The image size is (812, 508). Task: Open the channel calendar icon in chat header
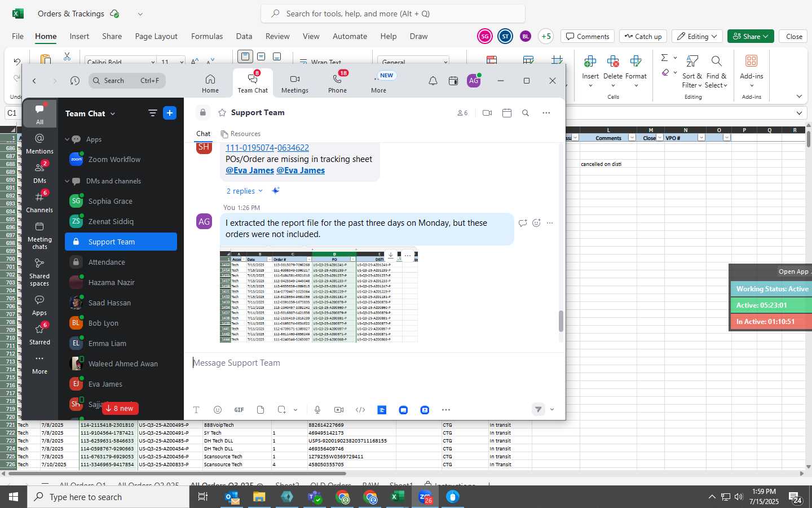(507, 113)
